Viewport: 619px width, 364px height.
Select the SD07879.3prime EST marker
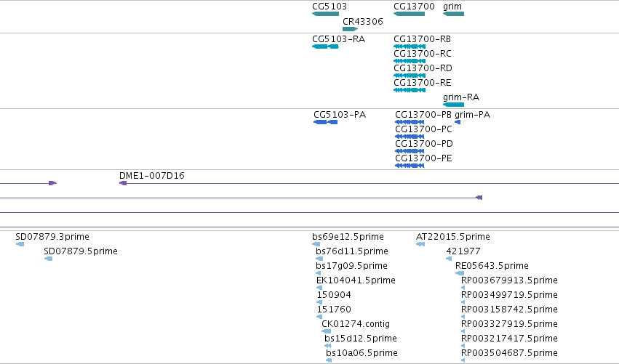[20, 244]
